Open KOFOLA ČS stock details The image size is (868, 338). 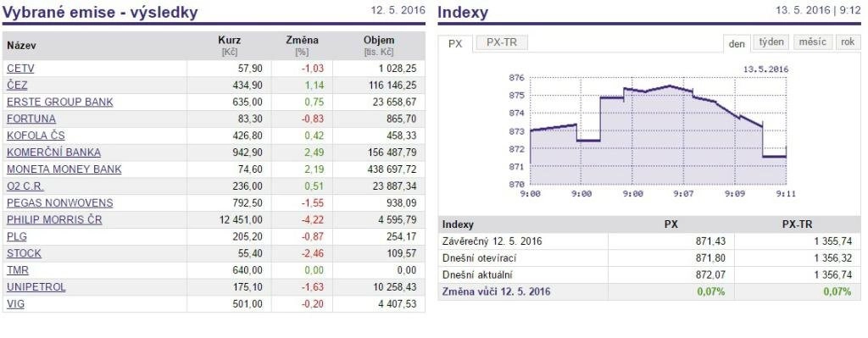(36, 136)
